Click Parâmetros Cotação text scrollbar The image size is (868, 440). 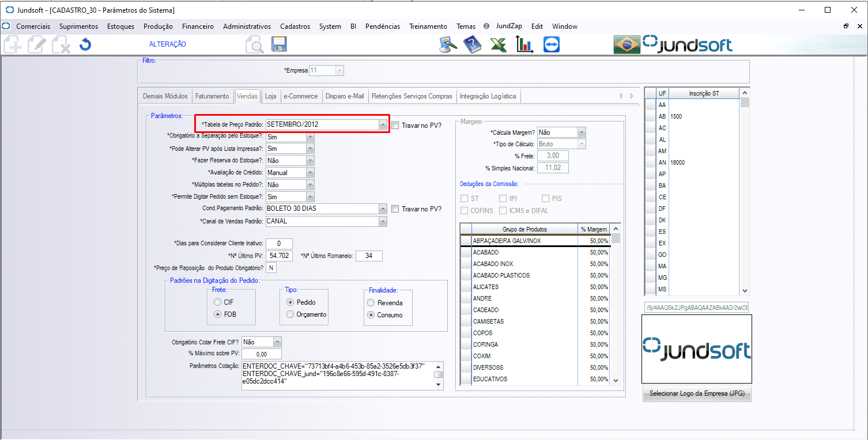click(x=439, y=375)
